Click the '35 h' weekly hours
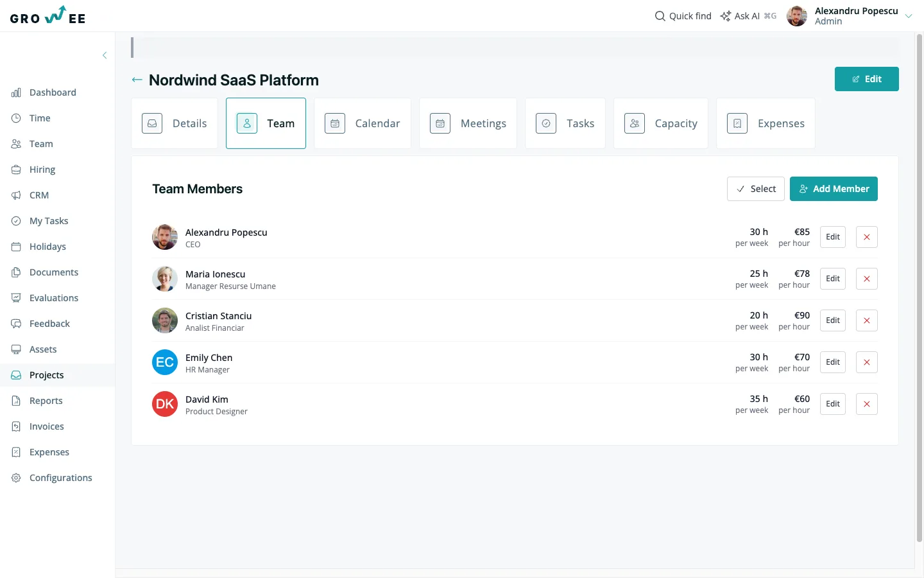Viewport: 924px width, 578px height. [x=759, y=399]
